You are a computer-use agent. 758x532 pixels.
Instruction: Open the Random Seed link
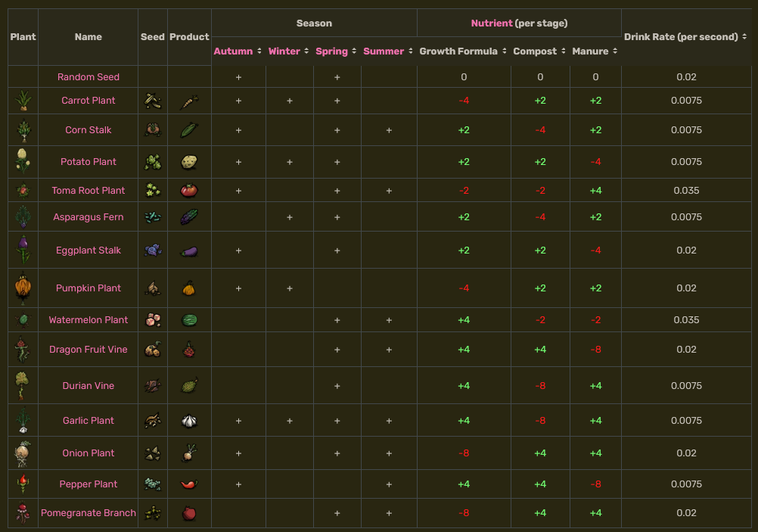(89, 77)
